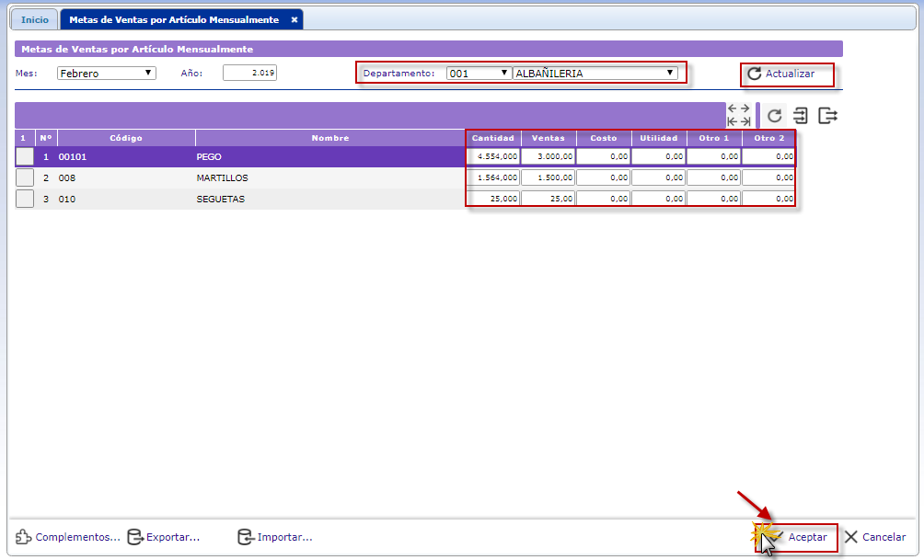
Task: Select the Metas de Ventas por Artículo tab
Action: coord(174,19)
